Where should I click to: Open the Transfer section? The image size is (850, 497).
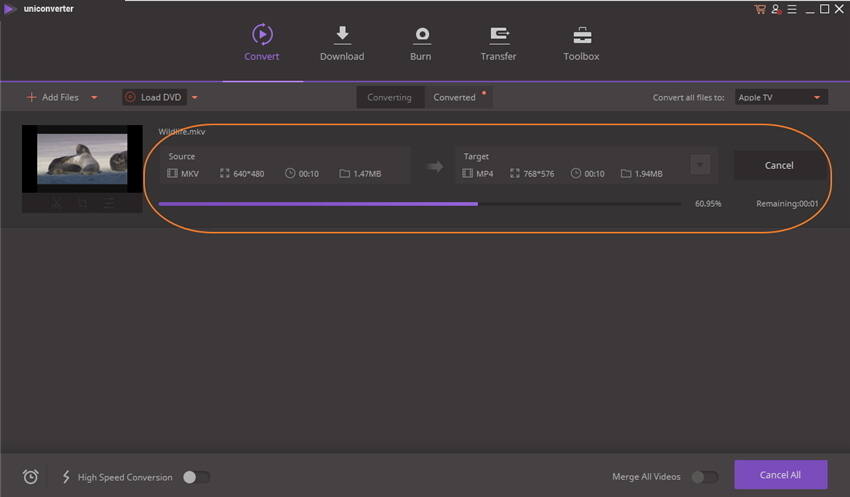(498, 43)
